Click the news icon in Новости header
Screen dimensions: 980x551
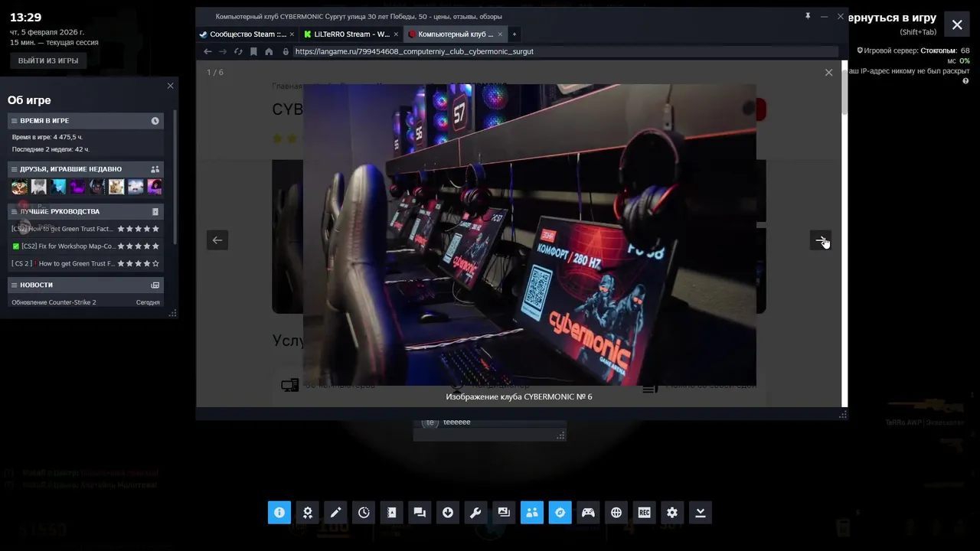[x=155, y=285]
